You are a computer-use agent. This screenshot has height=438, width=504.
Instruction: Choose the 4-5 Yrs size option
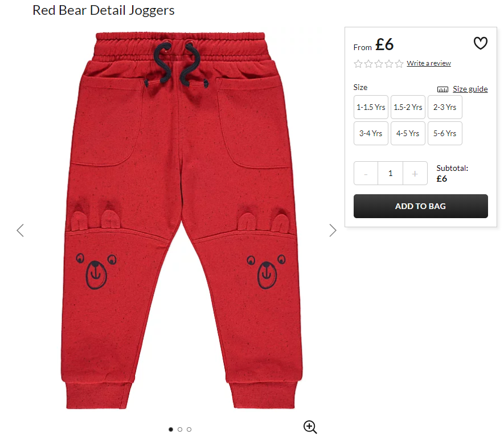click(408, 133)
